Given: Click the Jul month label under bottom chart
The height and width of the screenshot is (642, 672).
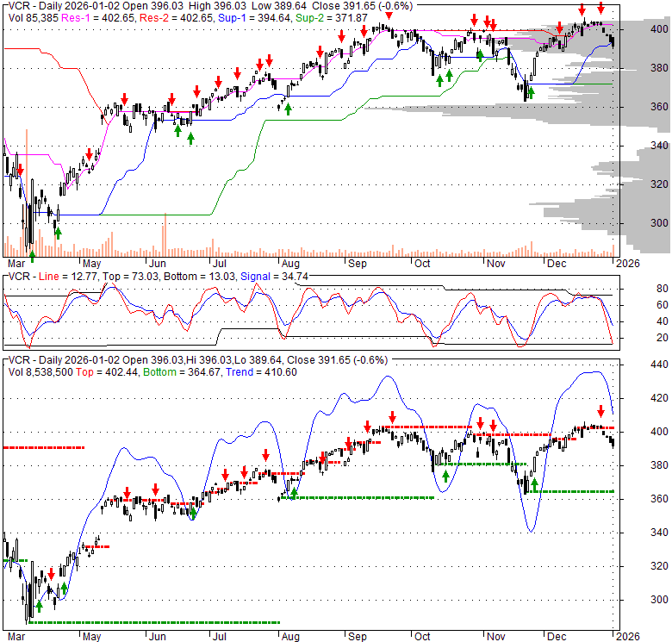Looking at the screenshot, I should (219, 637).
